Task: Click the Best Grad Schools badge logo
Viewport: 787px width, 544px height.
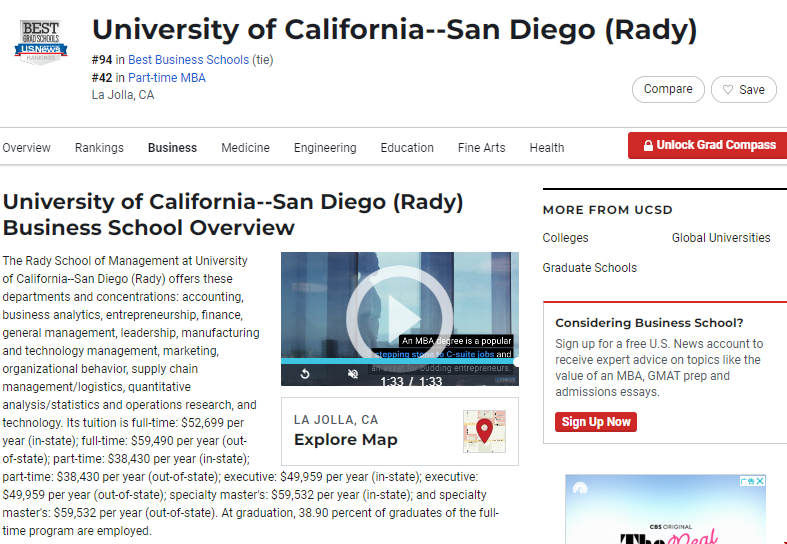Action: [x=41, y=42]
